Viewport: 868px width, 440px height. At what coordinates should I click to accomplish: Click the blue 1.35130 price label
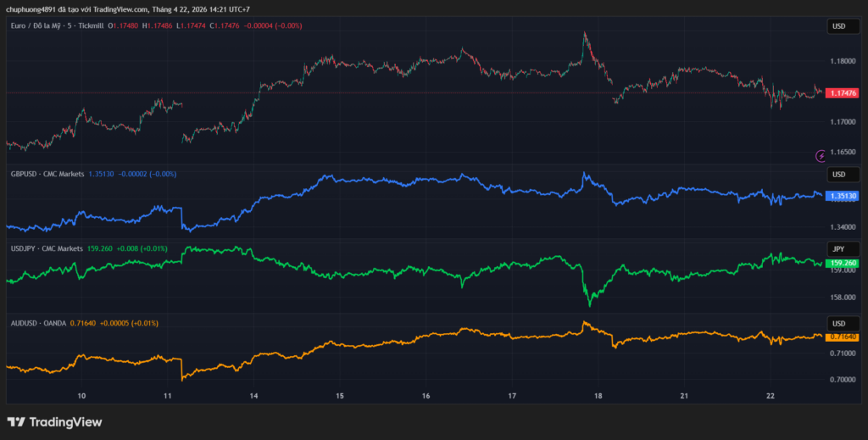coord(843,196)
